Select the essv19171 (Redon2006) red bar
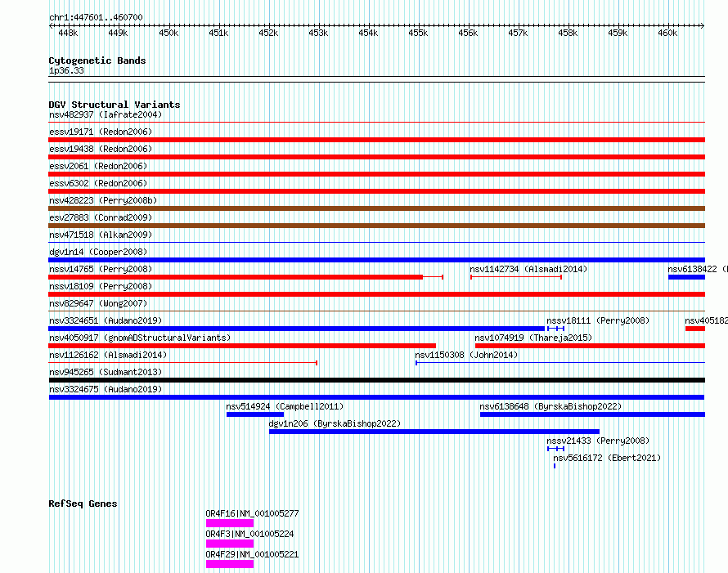The width and height of the screenshot is (728, 573). click(376, 140)
